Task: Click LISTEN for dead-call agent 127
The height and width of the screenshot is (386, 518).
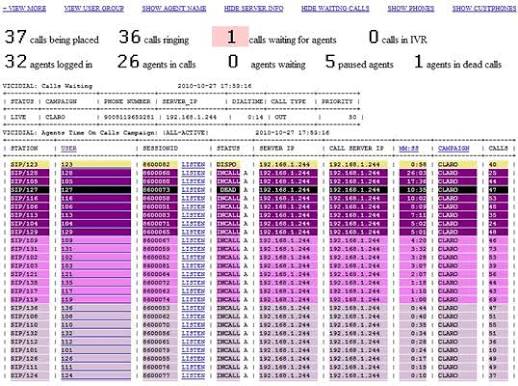Action: click(193, 190)
